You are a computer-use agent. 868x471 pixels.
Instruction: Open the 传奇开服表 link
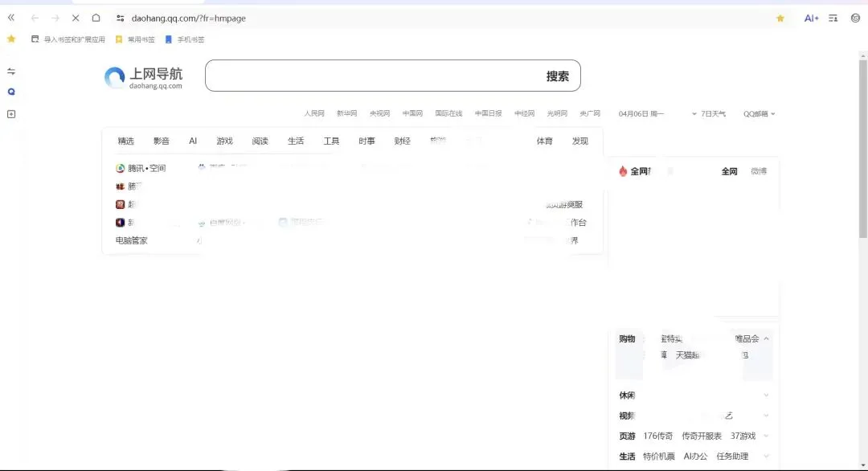coord(702,436)
